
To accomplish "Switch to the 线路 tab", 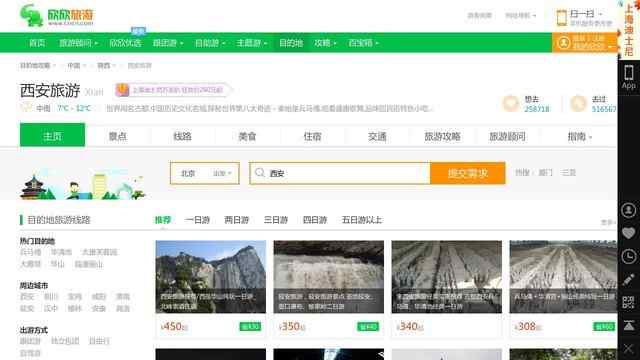I will (x=182, y=136).
